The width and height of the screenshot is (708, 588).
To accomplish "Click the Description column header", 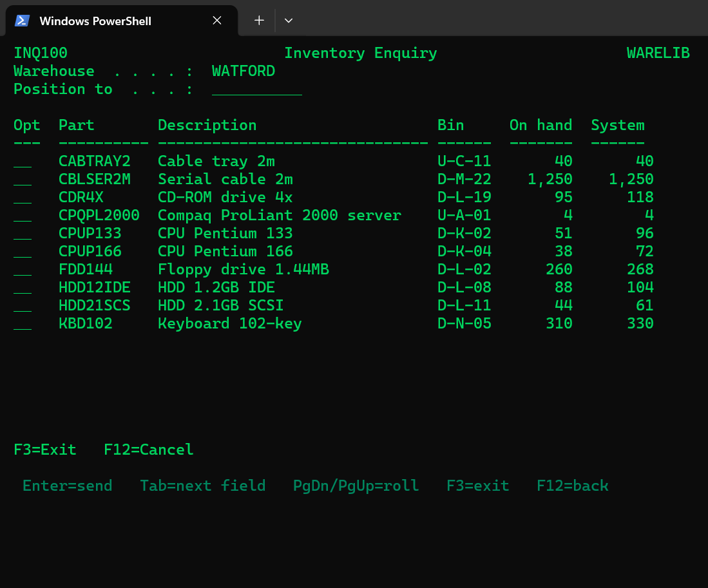I will tap(207, 126).
